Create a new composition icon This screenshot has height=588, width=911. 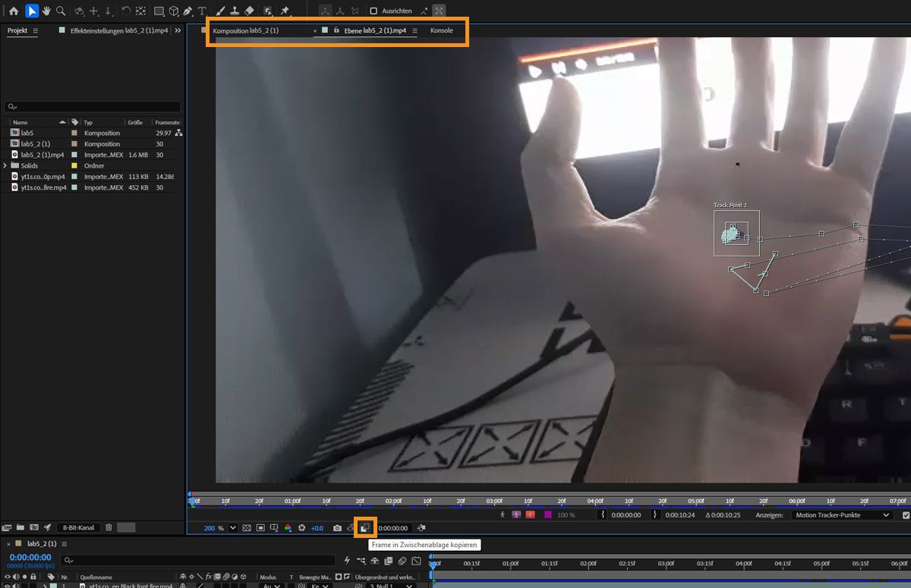click(33, 527)
